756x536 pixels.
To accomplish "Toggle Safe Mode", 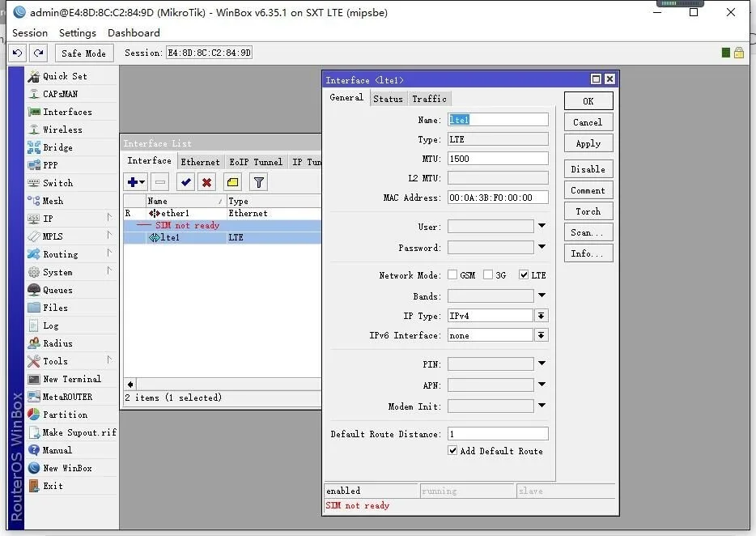I will (x=84, y=53).
